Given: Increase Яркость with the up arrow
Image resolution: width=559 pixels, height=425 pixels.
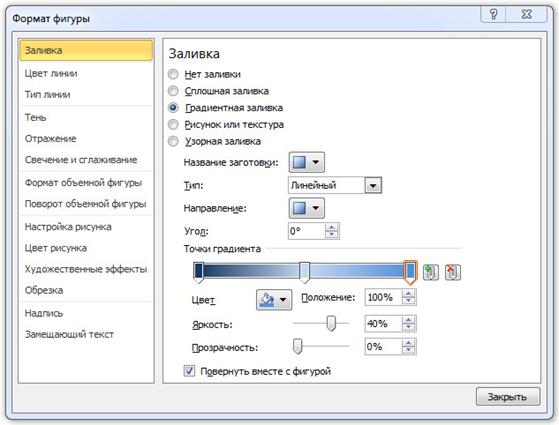Looking at the screenshot, I should coord(409,320).
